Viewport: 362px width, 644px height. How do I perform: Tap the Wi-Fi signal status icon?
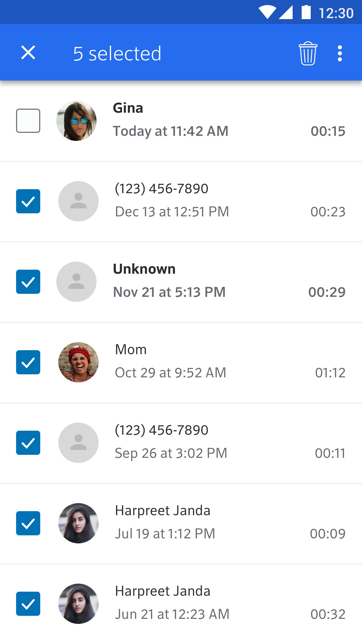pos(267,12)
